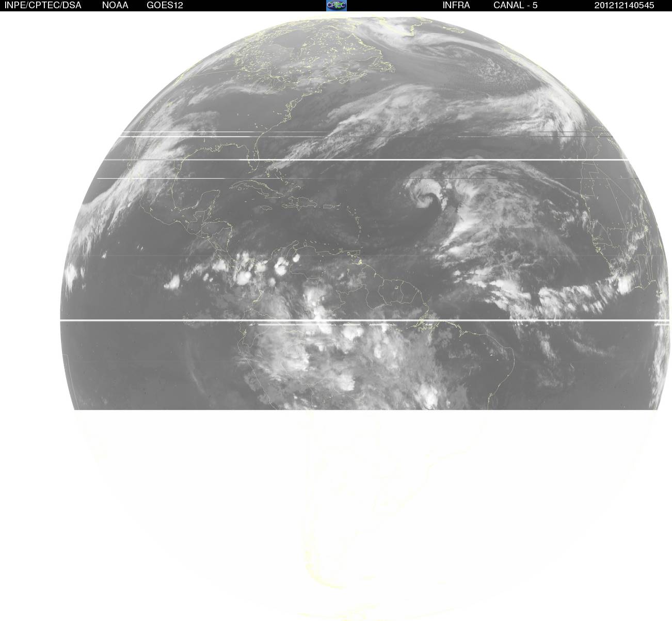Click the timestamp 201212140545
The width and height of the screenshot is (672, 621).
click(624, 5)
